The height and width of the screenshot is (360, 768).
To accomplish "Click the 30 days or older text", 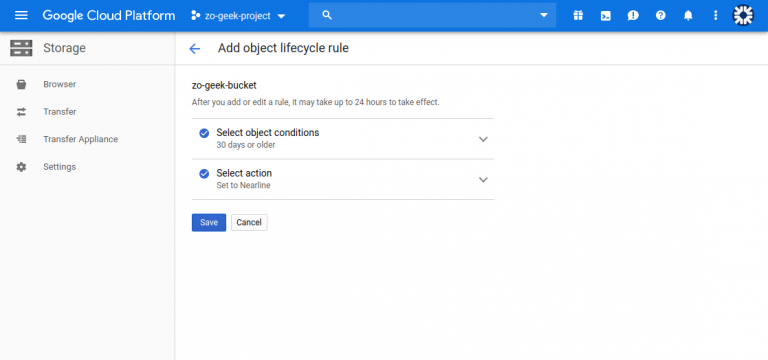I will point(246,145).
